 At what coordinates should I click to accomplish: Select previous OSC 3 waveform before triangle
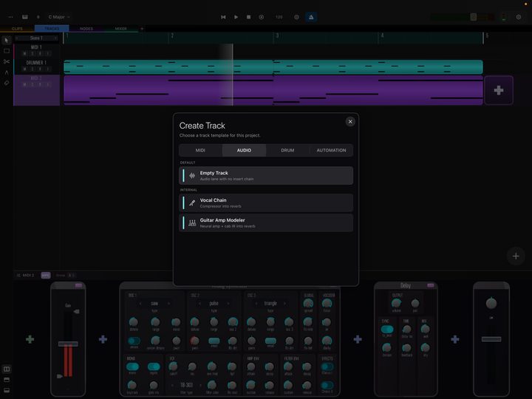[x=256, y=304]
